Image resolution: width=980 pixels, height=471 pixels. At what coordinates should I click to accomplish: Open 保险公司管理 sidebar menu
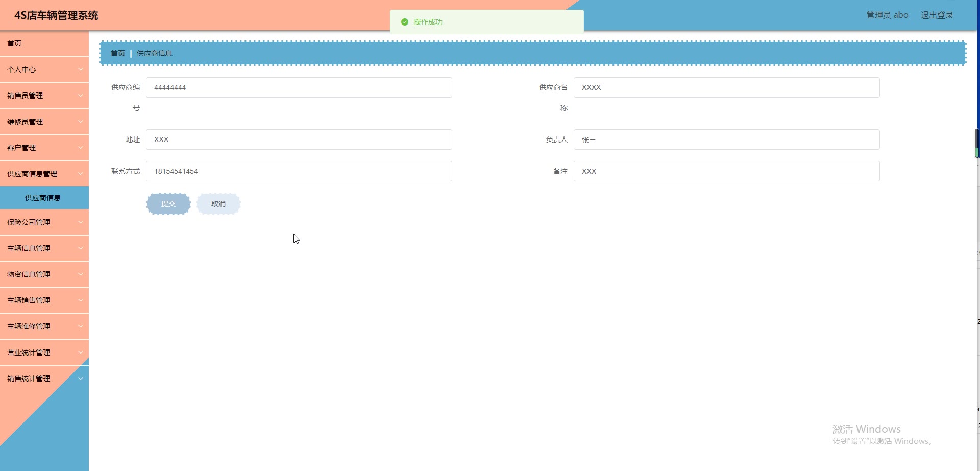click(x=44, y=222)
